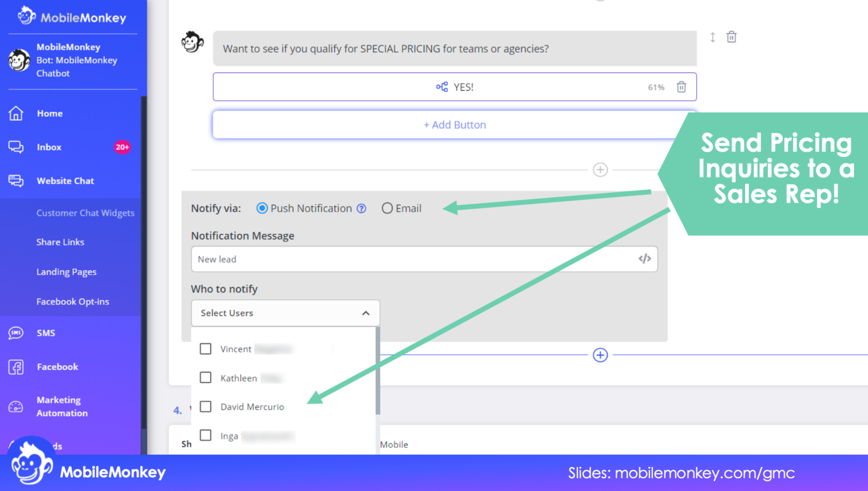Delete the SPECIAL PRICING message bubble
The image size is (868, 491).
[731, 36]
